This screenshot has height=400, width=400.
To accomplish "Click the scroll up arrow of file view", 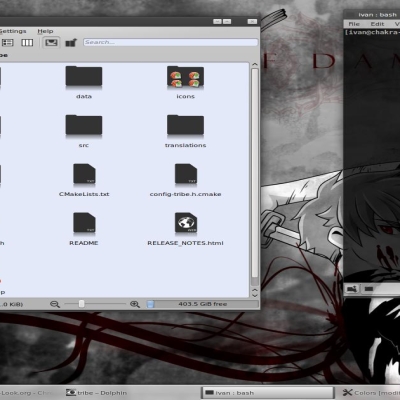I will 255,64.
